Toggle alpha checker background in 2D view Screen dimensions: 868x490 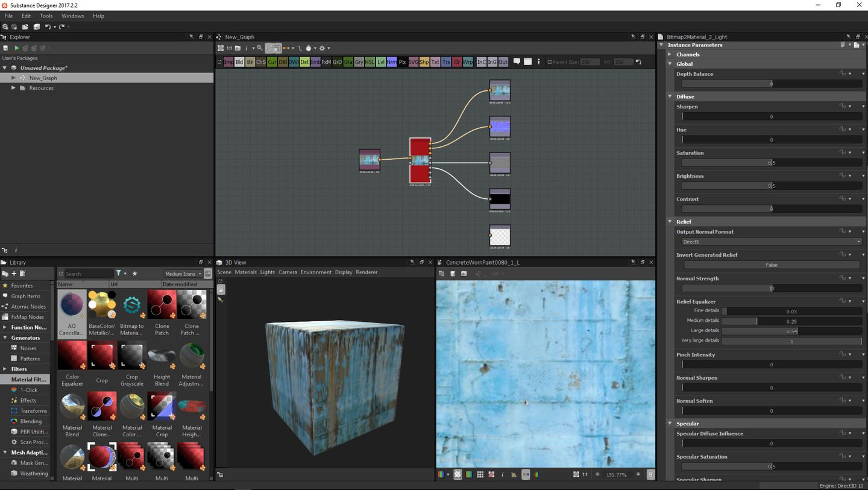458,475
